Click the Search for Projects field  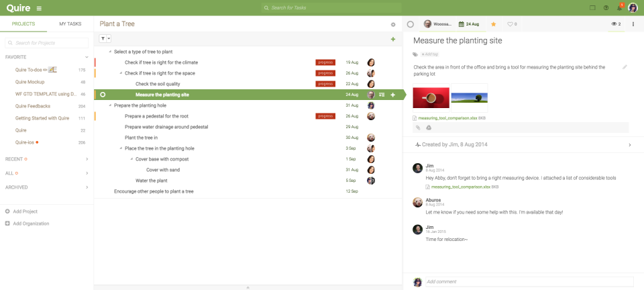(x=47, y=43)
